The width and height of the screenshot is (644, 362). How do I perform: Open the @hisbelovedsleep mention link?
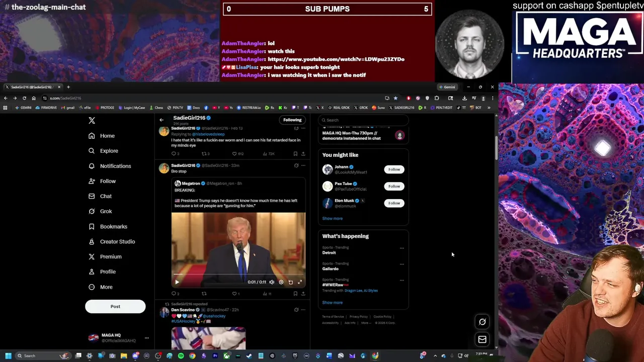click(x=208, y=134)
